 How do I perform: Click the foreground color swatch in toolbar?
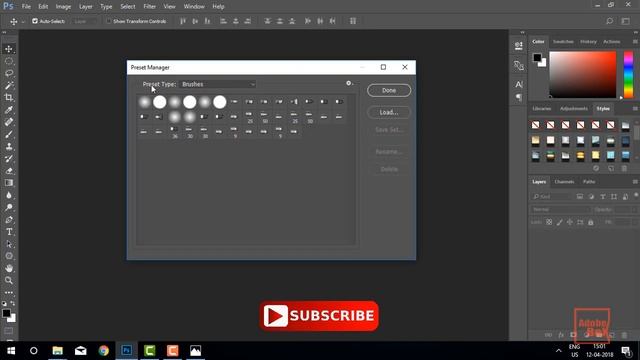coord(6,313)
